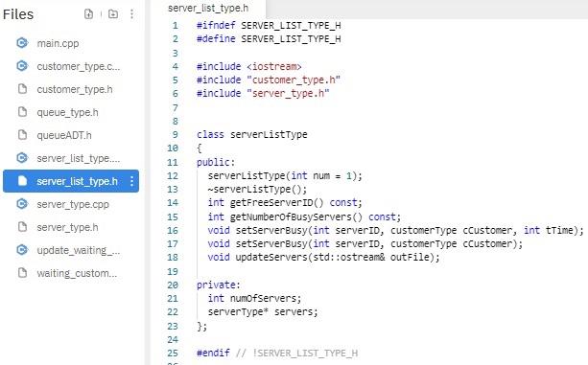The width and height of the screenshot is (588, 365).
Task: Click the C++ icon beside update_waiting_...
Action: [x=22, y=250]
